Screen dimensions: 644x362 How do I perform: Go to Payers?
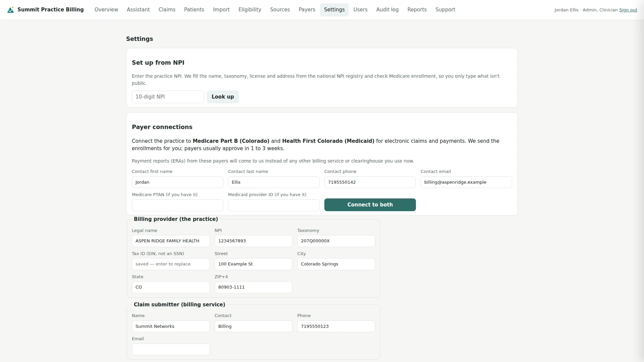pyautogui.click(x=307, y=10)
